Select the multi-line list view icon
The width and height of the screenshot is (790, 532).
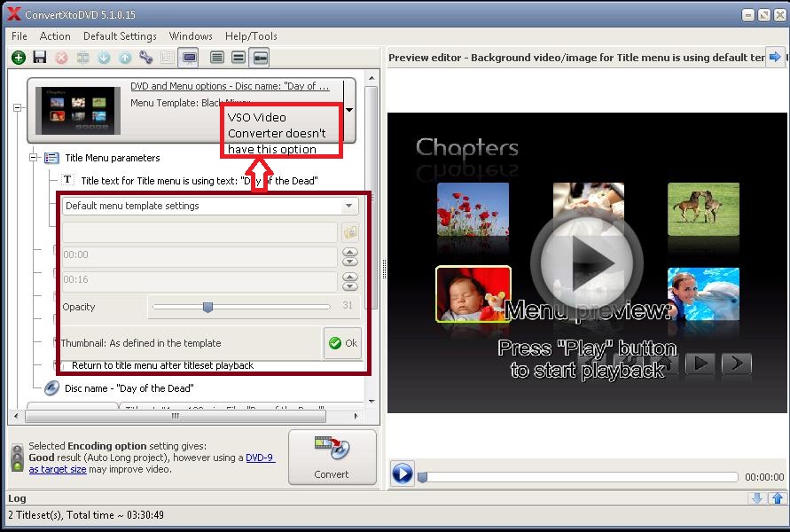pyautogui.click(x=217, y=58)
